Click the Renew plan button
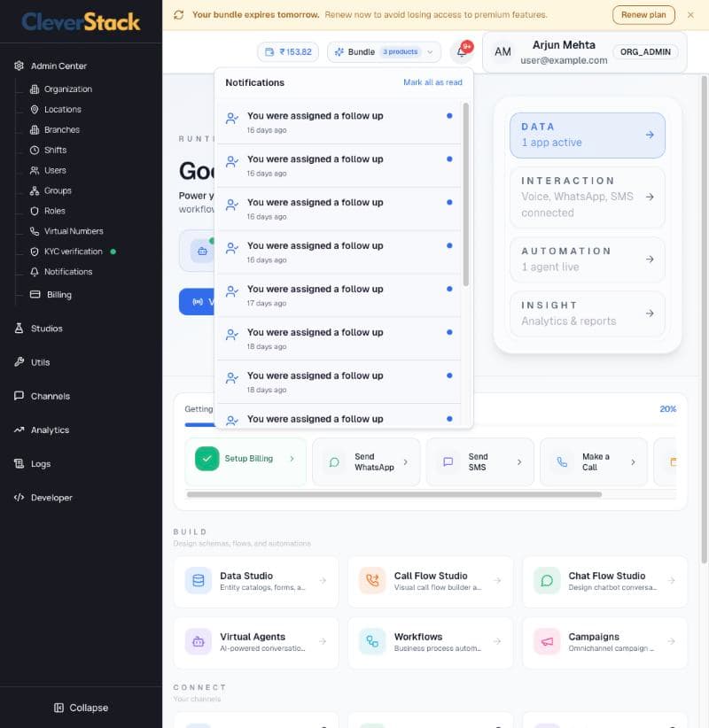The width and height of the screenshot is (709, 728). pyautogui.click(x=643, y=15)
